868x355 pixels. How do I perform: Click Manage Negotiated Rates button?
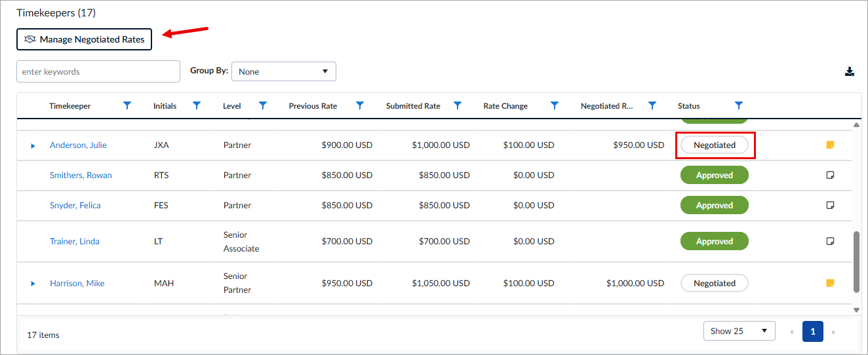pos(85,39)
